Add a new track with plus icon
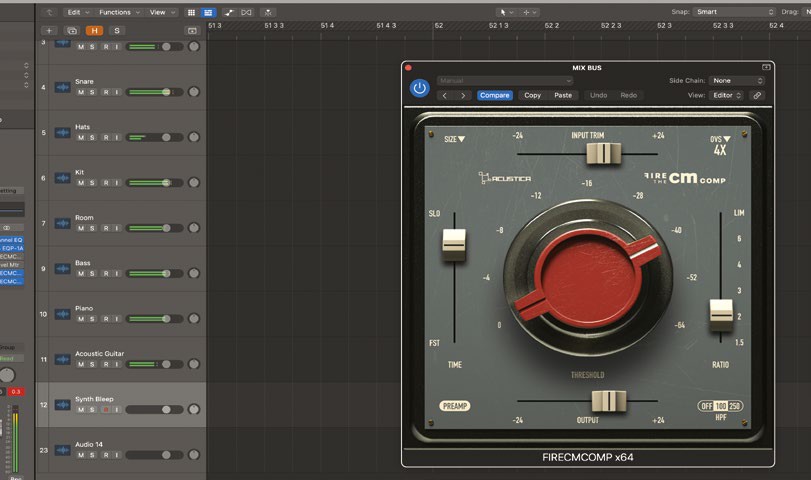The width and height of the screenshot is (811, 480). pyautogui.click(x=49, y=31)
